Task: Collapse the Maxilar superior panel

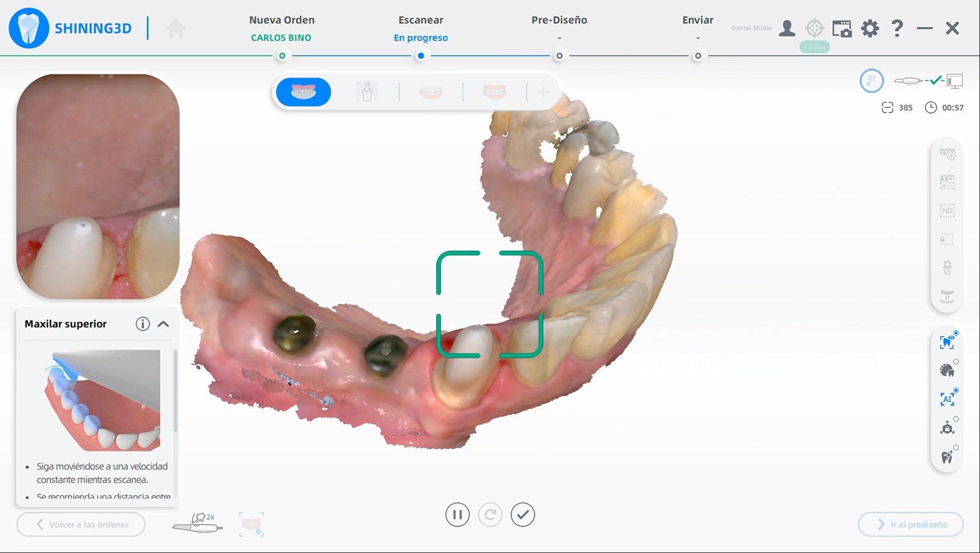Action: click(163, 324)
